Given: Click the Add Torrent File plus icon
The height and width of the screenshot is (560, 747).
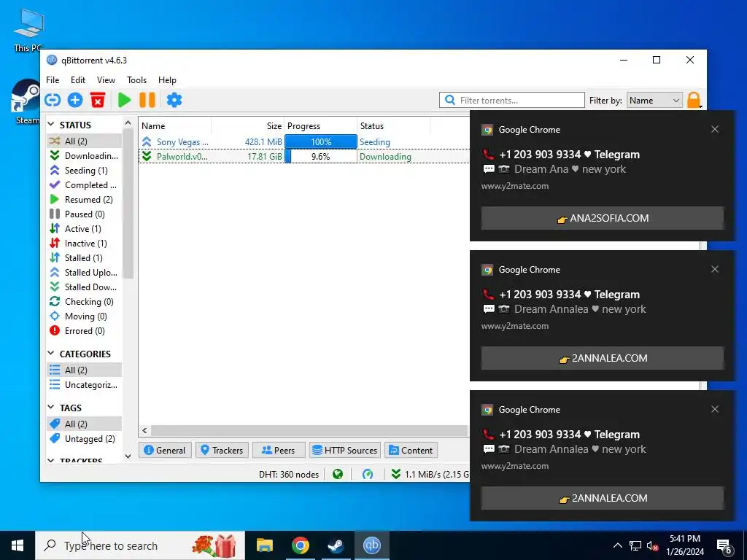Looking at the screenshot, I should [75, 100].
